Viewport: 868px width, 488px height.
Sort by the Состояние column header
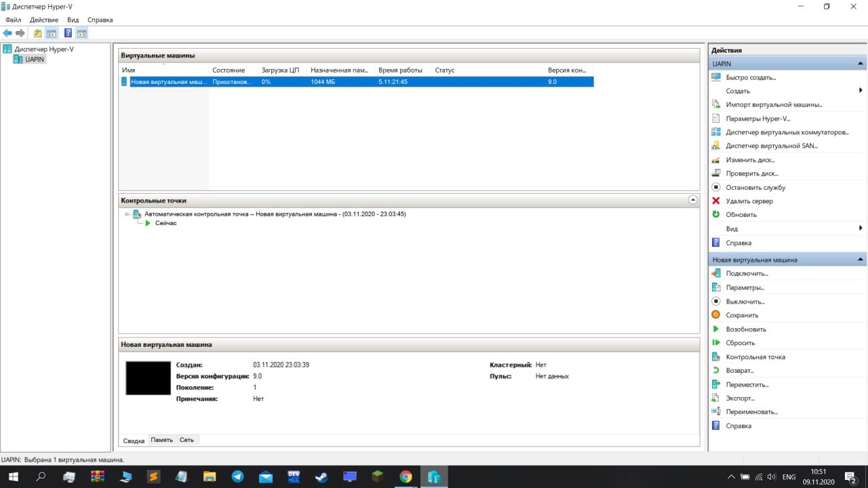point(234,70)
